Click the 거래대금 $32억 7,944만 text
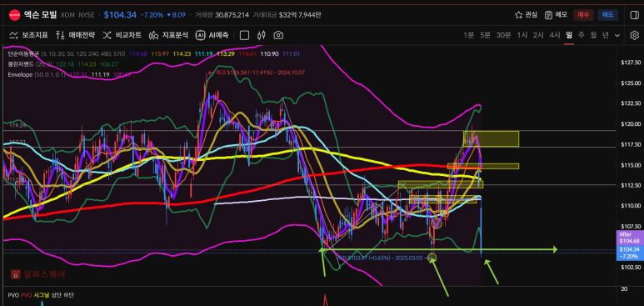Viewport: 644px width, 306px height. point(287,15)
